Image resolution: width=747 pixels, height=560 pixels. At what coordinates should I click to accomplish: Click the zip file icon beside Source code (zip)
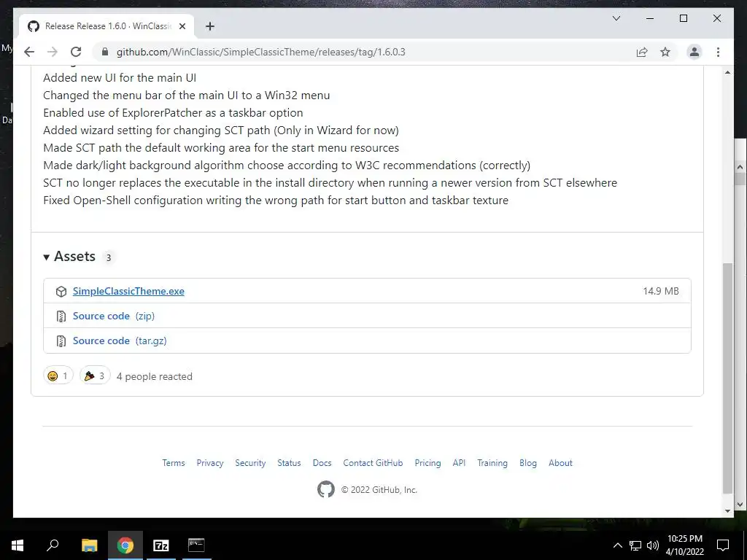pyautogui.click(x=61, y=316)
